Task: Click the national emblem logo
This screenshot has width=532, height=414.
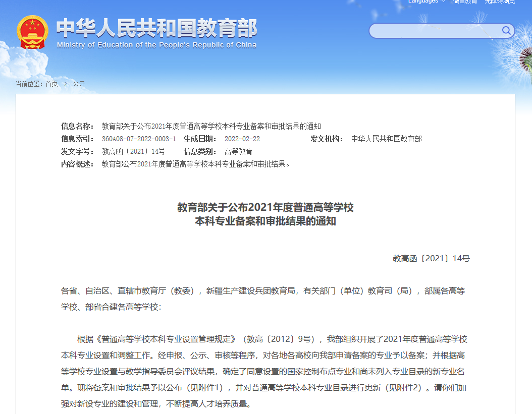Action: pyautogui.click(x=32, y=32)
